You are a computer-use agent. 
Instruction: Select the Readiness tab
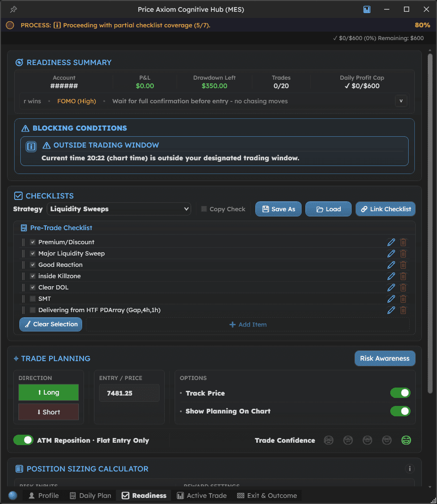(144, 496)
